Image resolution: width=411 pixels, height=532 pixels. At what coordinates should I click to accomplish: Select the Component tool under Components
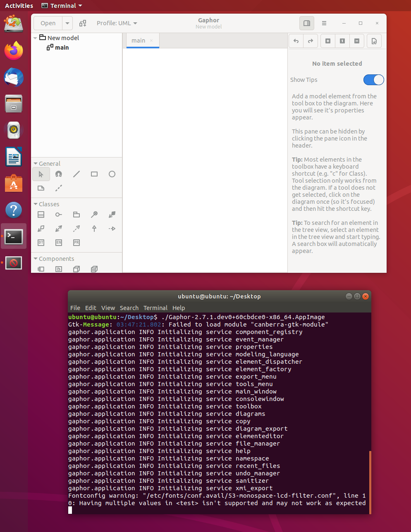point(41,269)
